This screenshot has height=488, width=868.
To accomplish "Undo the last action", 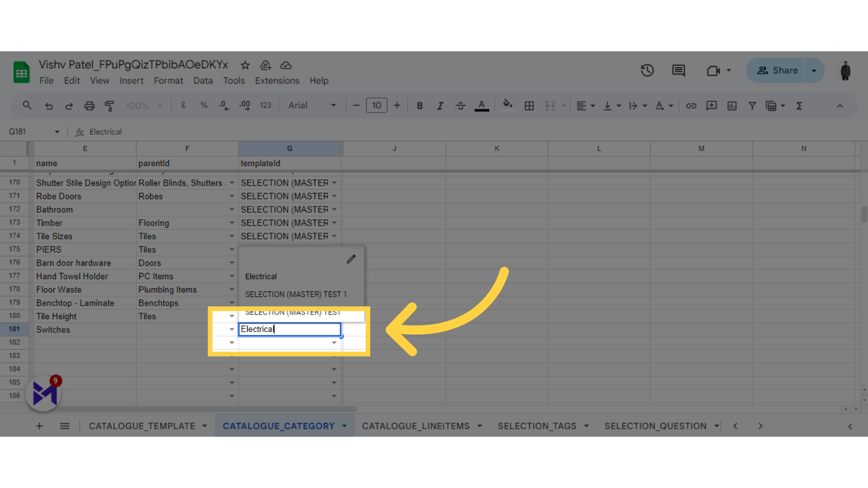I will 49,106.
